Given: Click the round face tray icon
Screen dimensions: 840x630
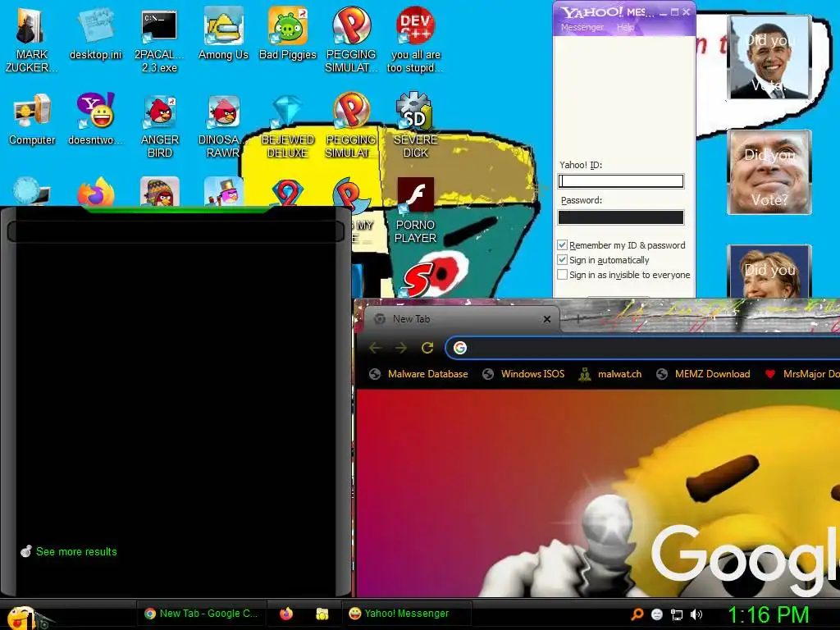Looking at the screenshot, I should (657, 614).
